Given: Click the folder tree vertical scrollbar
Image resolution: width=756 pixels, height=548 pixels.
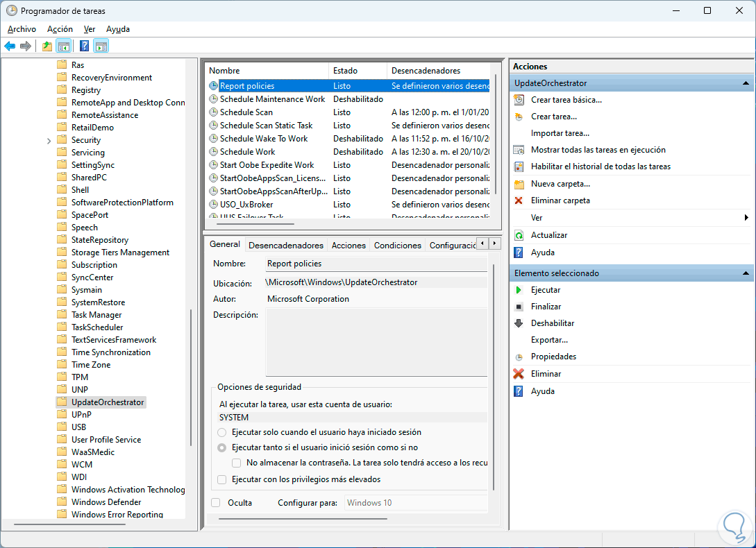Looking at the screenshot, I should (x=191, y=377).
